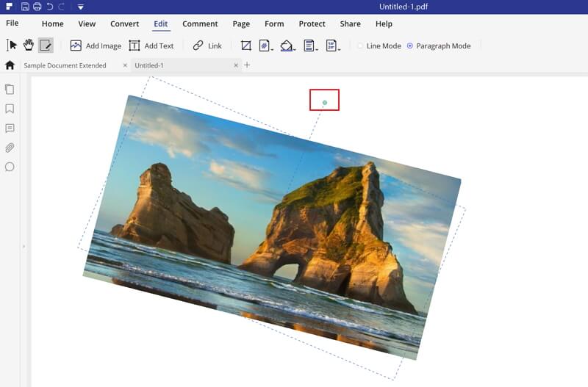Expand the left side panel arrow
The image size is (588, 387).
[x=24, y=247]
